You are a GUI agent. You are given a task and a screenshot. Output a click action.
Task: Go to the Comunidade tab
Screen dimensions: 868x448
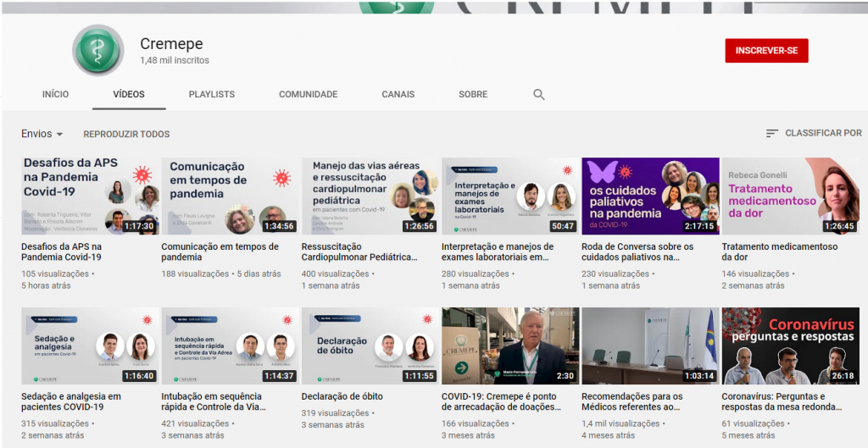[x=309, y=95]
